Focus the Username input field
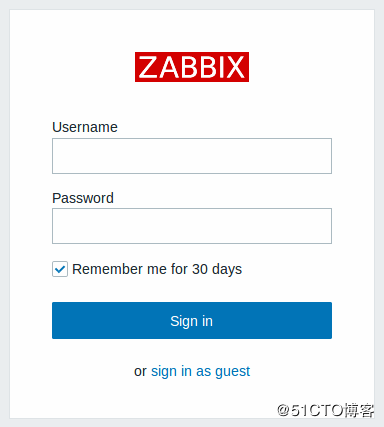Screen dimensions: 384x427 click(192, 156)
